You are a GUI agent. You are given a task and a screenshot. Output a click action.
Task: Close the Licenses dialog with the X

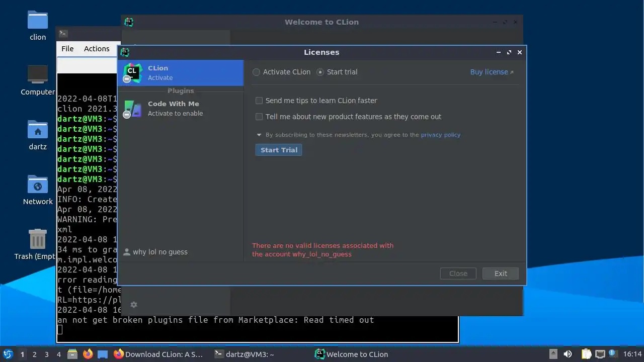coord(520,52)
